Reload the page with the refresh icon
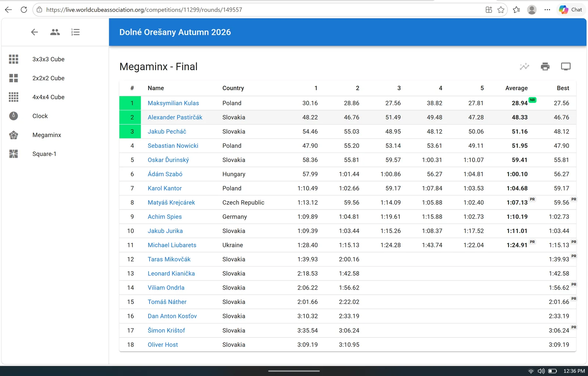 click(24, 10)
